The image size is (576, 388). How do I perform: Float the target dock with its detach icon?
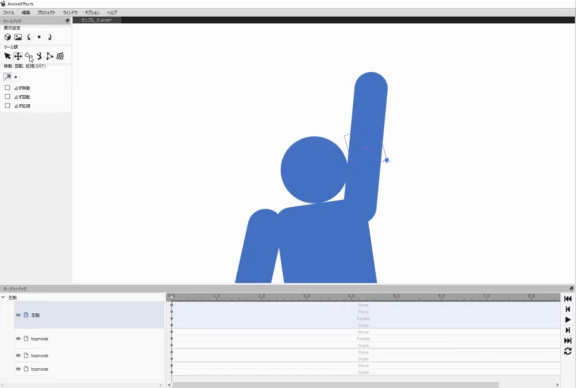571,288
